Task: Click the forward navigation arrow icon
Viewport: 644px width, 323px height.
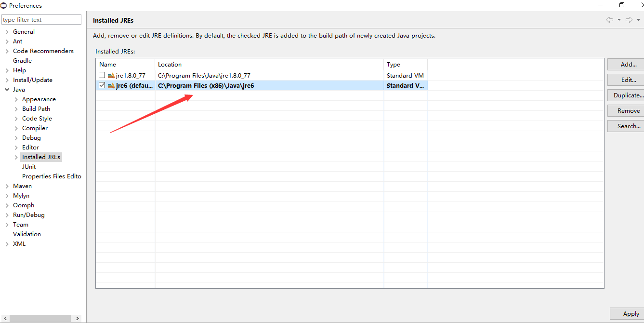Action: 629,20
